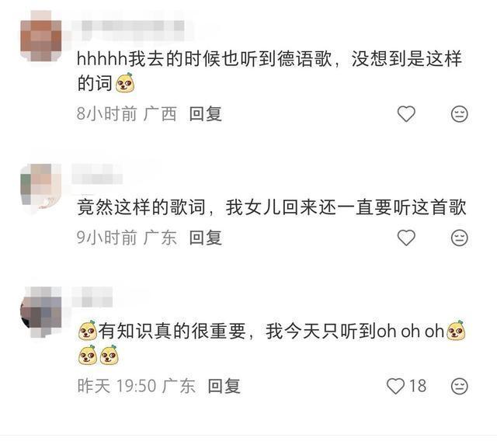Tap the emoji before '有知识真的很重要'
Image resolution: width=497 pixels, height=448 pixels.
(88, 331)
